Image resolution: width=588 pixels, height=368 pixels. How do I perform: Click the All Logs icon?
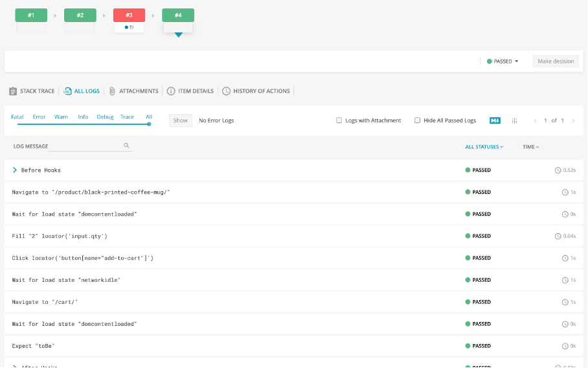point(67,91)
